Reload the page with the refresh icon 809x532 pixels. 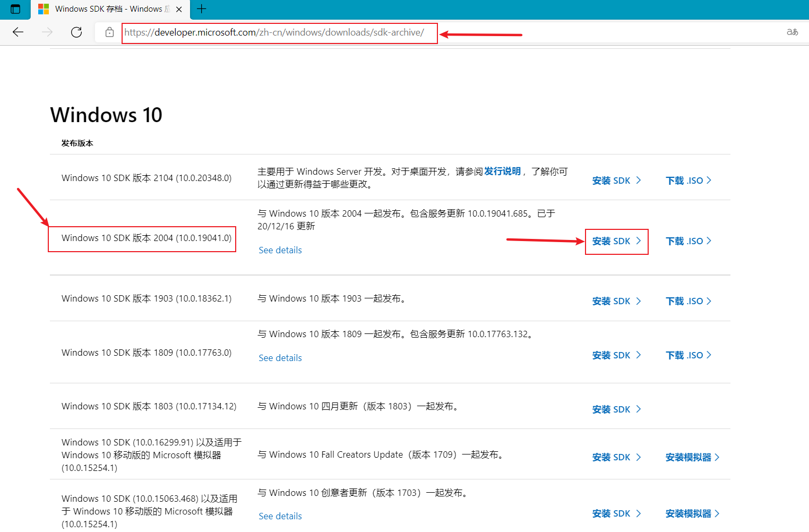pos(76,32)
